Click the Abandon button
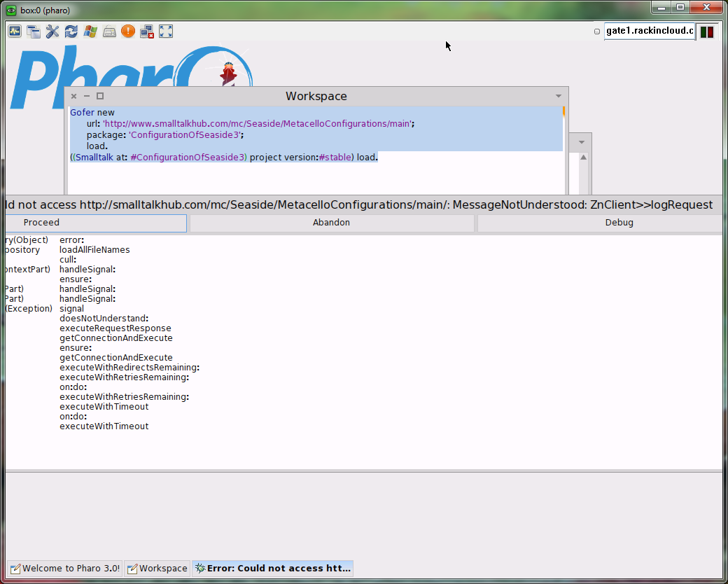 click(332, 223)
